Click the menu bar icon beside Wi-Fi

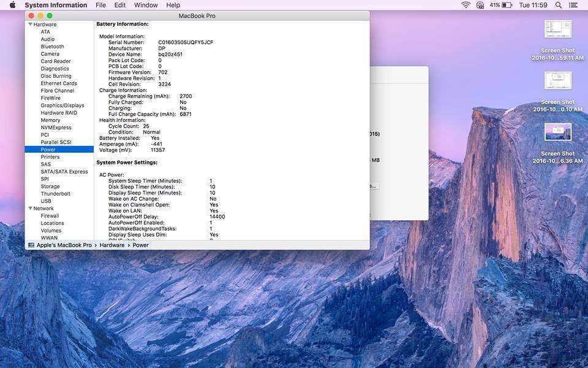pos(480,5)
